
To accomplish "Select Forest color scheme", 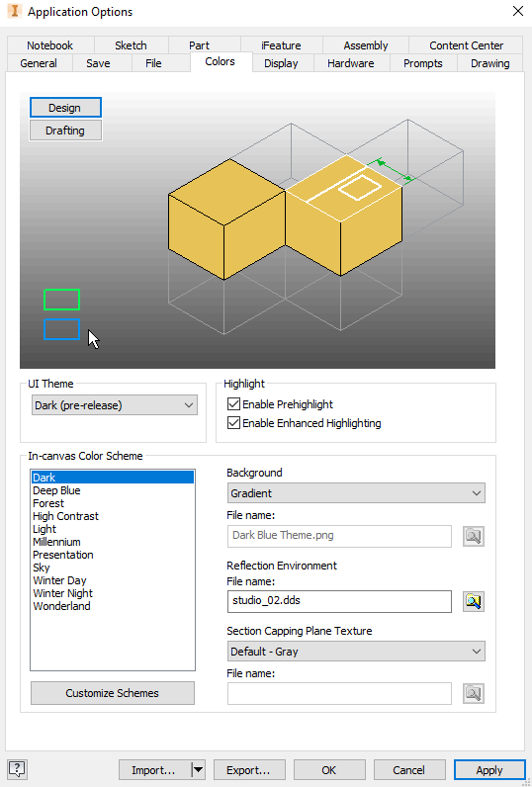I will pyautogui.click(x=113, y=503).
